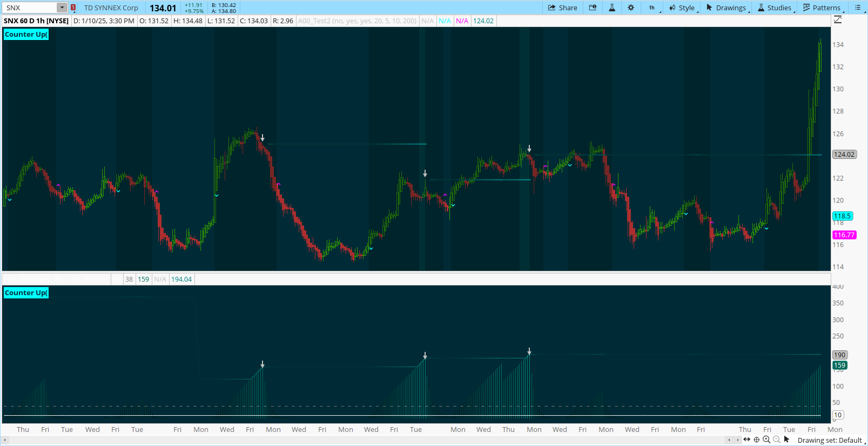Open the Patterns menu
Screen dimensions: 868x446
[822, 8]
